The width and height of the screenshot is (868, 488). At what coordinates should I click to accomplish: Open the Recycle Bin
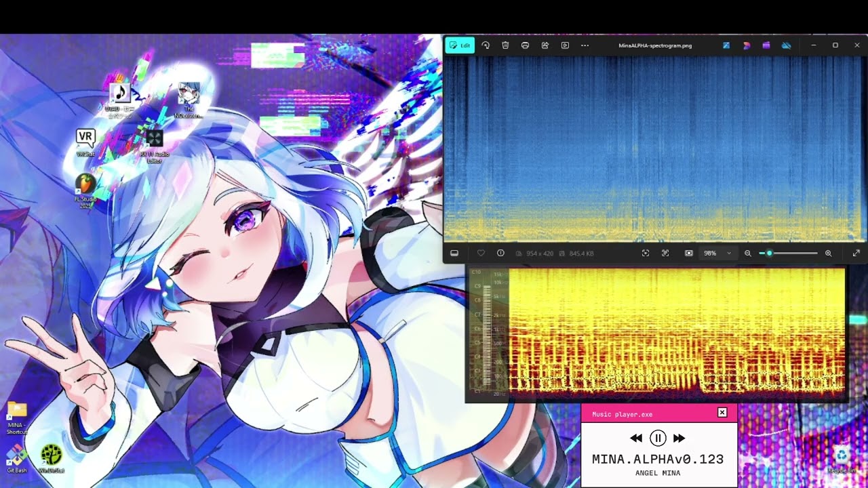click(x=842, y=459)
